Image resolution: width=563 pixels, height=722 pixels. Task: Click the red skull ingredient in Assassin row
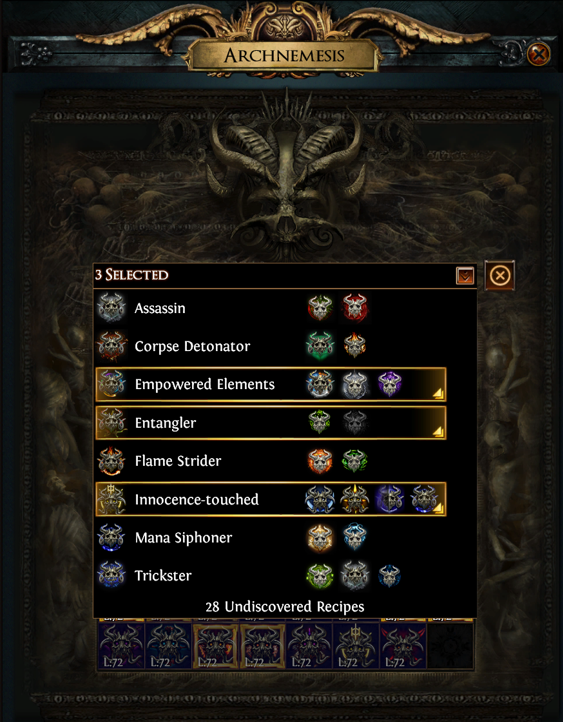click(x=354, y=308)
